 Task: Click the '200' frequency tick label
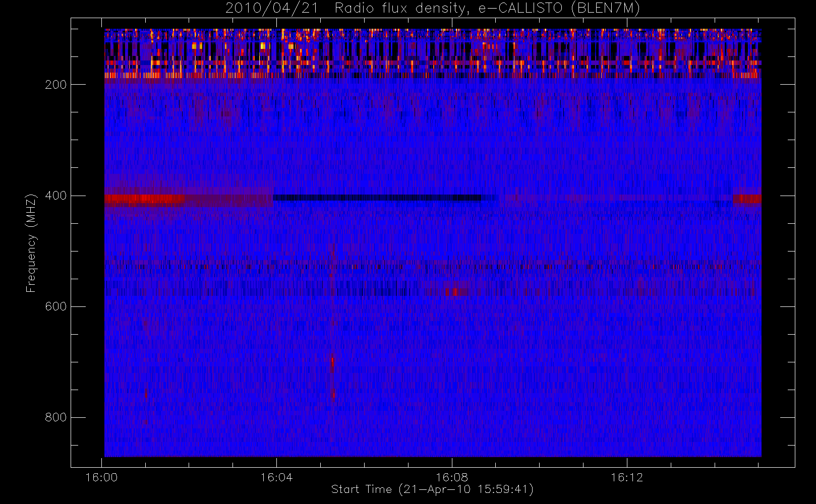[x=55, y=85]
